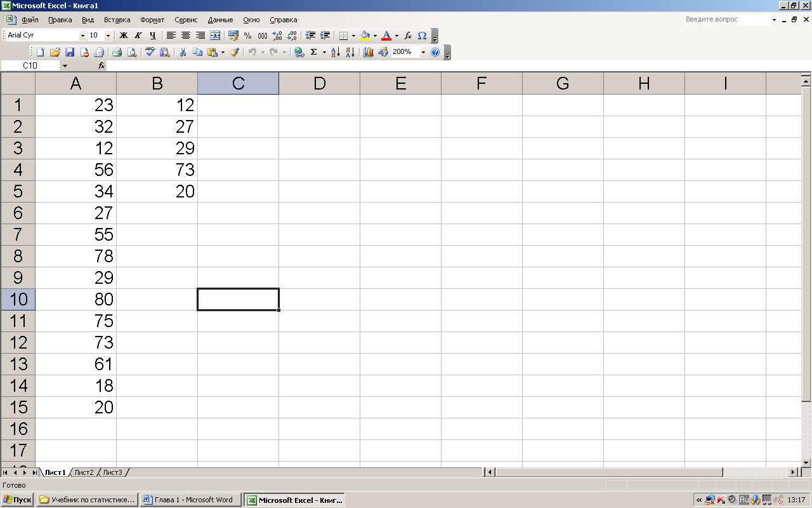Click the Merge and Center icon
The image size is (812, 508).
tap(215, 36)
